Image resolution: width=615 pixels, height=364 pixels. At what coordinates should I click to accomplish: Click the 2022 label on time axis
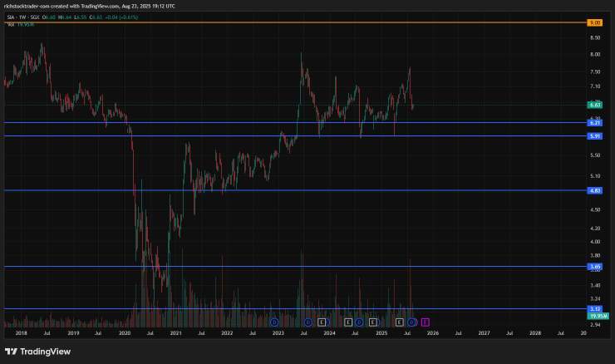click(227, 333)
